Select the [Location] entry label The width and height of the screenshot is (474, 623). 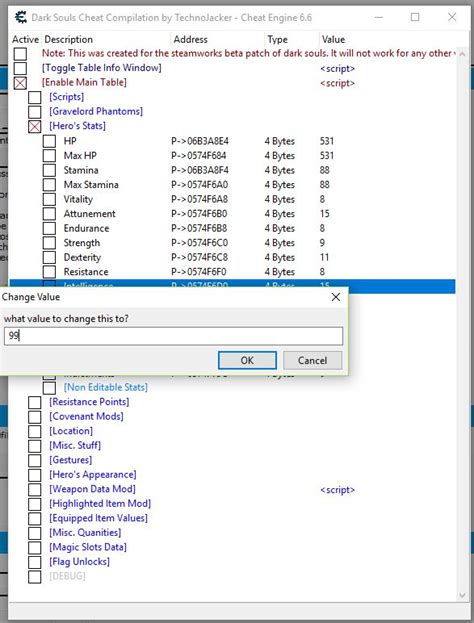point(71,431)
